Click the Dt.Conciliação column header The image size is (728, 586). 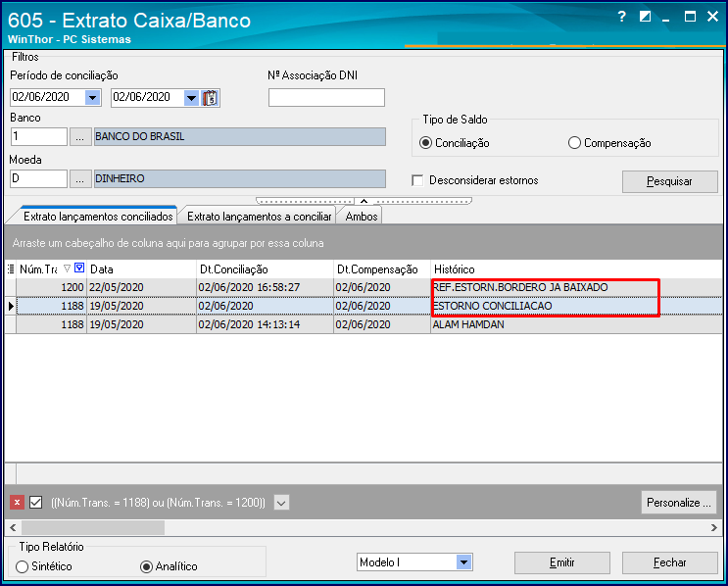click(x=265, y=269)
